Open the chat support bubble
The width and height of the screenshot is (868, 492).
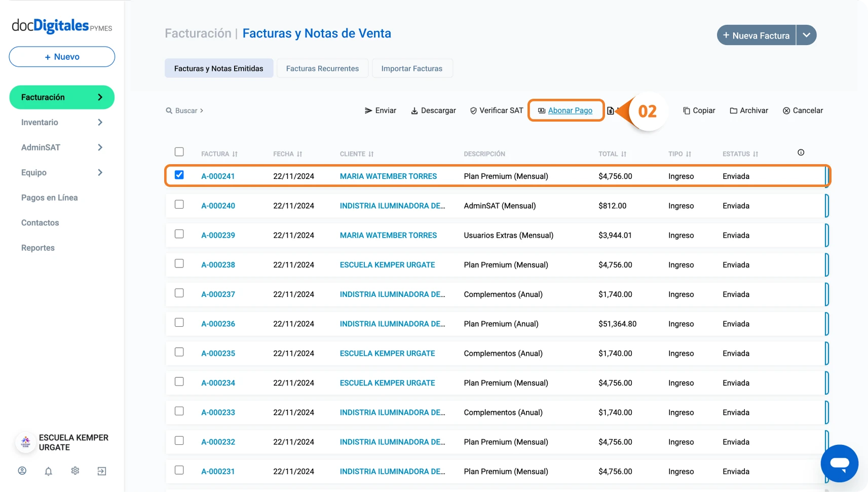tap(839, 463)
